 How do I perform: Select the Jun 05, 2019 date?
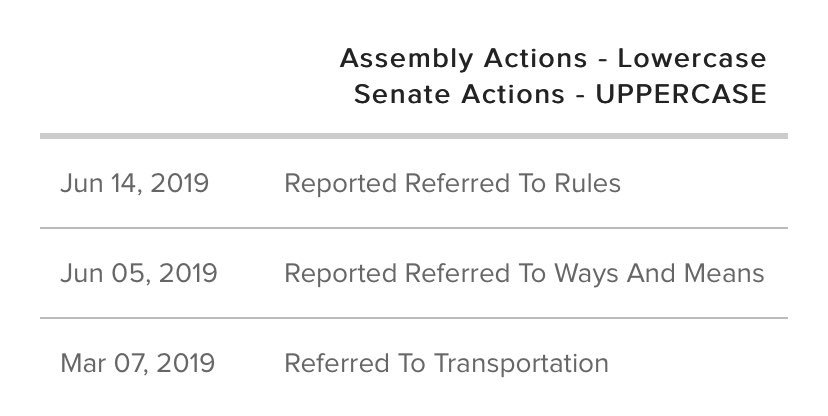(x=137, y=273)
